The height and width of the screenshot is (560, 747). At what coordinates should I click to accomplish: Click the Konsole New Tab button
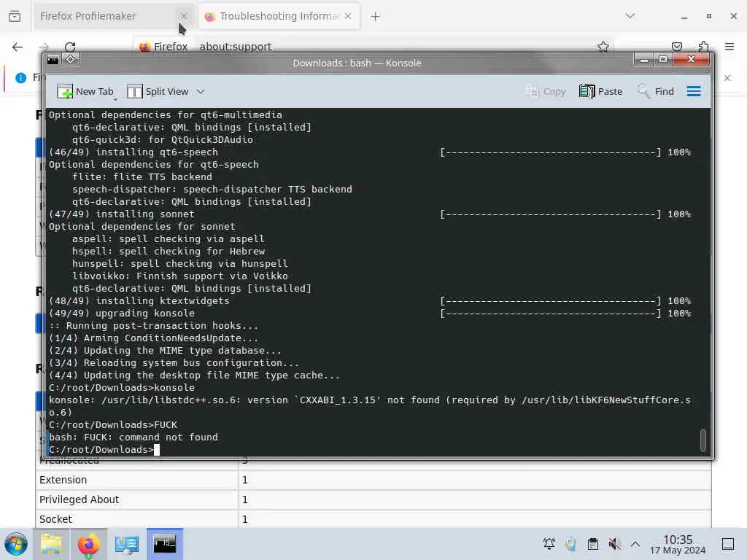click(x=85, y=91)
